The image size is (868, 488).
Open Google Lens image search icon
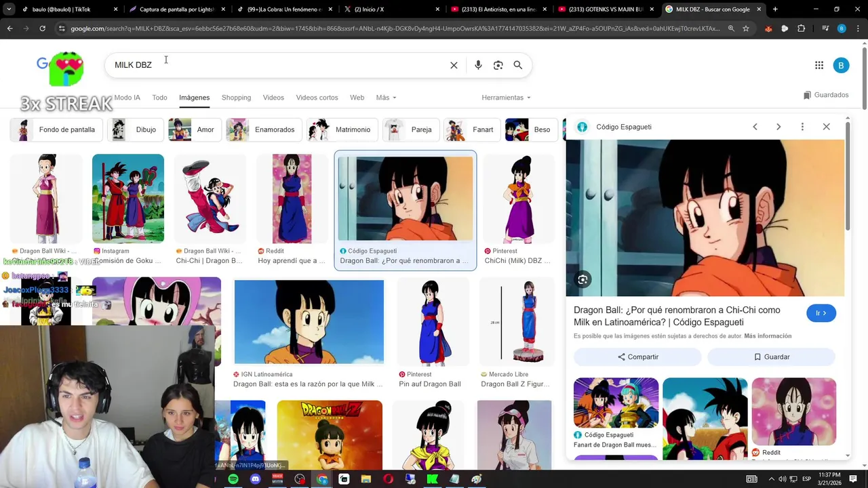(498, 65)
